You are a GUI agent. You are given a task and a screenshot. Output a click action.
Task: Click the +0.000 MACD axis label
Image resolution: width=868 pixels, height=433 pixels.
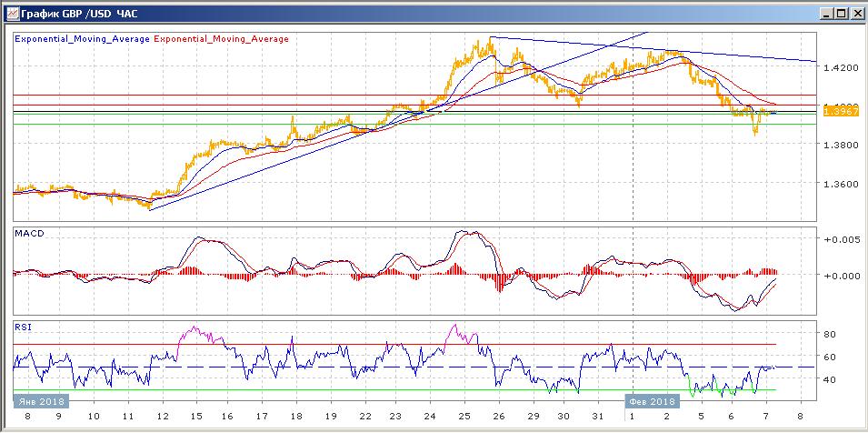pos(841,277)
